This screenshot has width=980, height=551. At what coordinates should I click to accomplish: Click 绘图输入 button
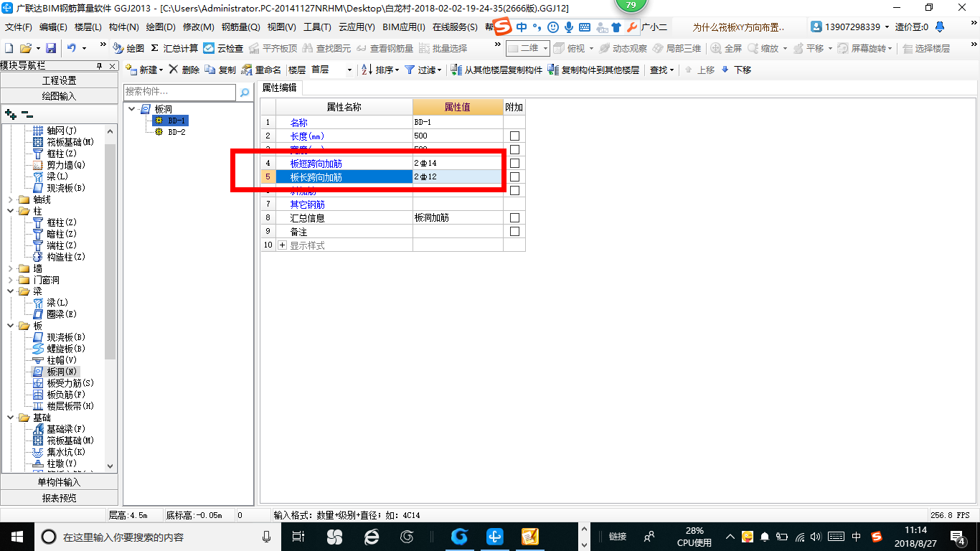(x=59, y=95)
